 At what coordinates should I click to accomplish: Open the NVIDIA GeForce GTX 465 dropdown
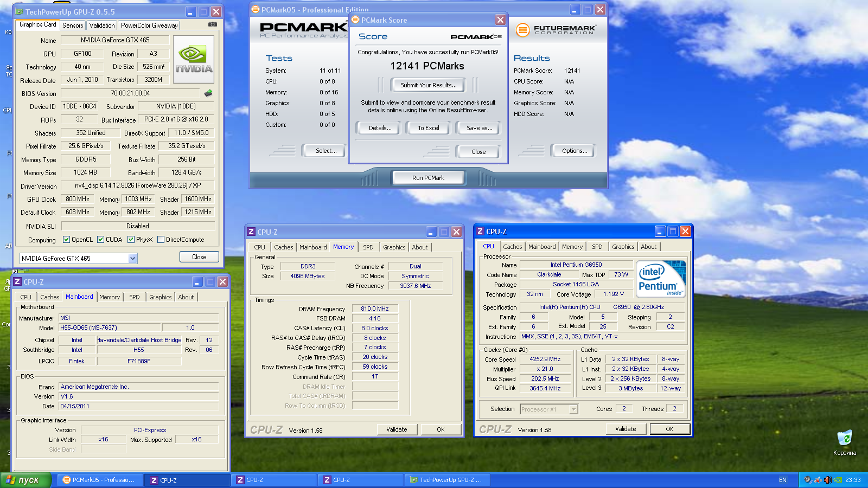79,259
